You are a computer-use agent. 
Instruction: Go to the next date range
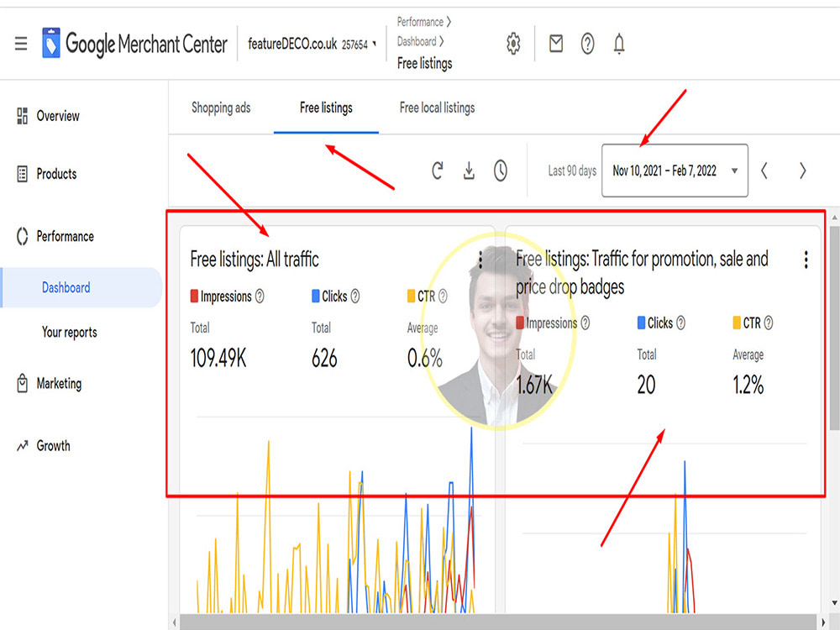pyautogui.click(x=802, y=171)
